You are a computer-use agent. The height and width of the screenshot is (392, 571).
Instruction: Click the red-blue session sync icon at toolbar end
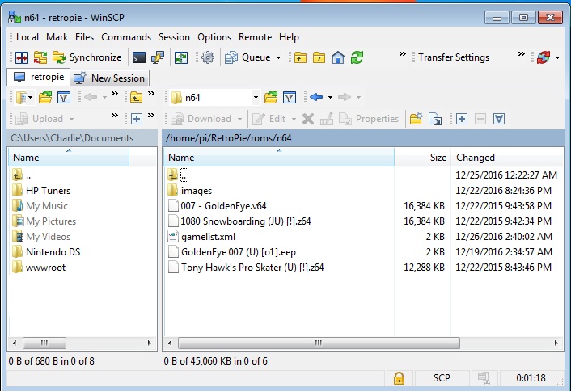[544, 57]
